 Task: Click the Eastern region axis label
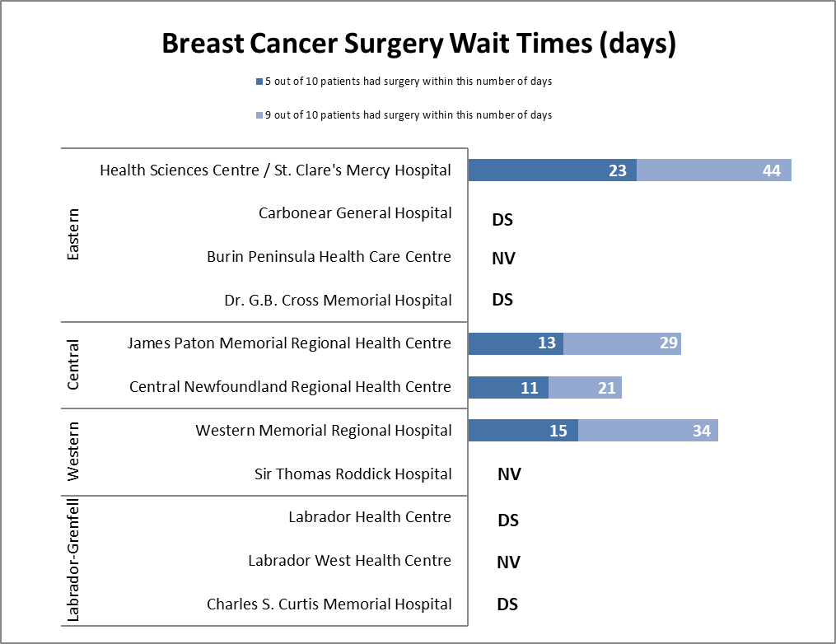pos(73,236)
